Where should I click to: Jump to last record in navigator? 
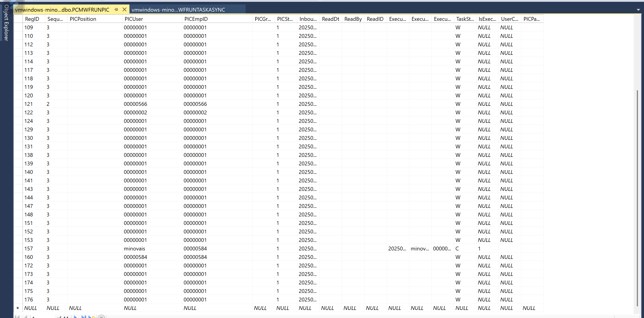(84, 316)
